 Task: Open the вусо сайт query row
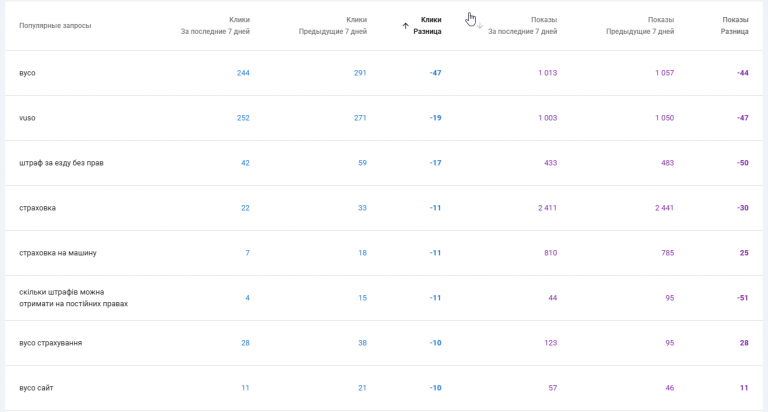384,388
